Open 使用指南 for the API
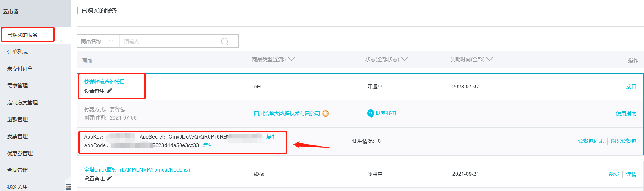Screen dimensions: 644x191 [626, 113]
